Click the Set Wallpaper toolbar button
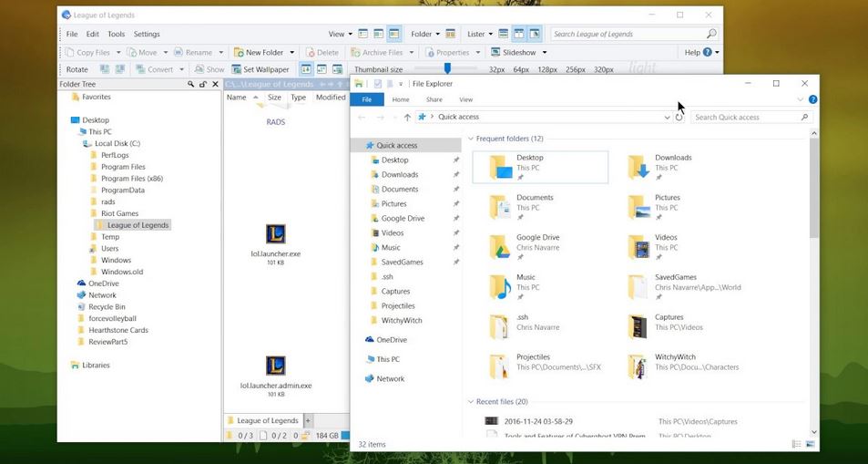 (260, 69)
